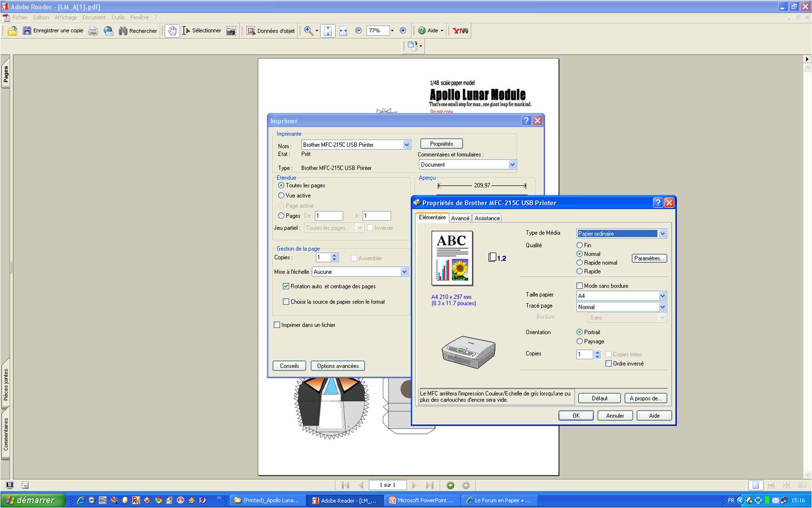Click the fit page height icon
The width and height of the screenshot is (812, 508).
328,31
